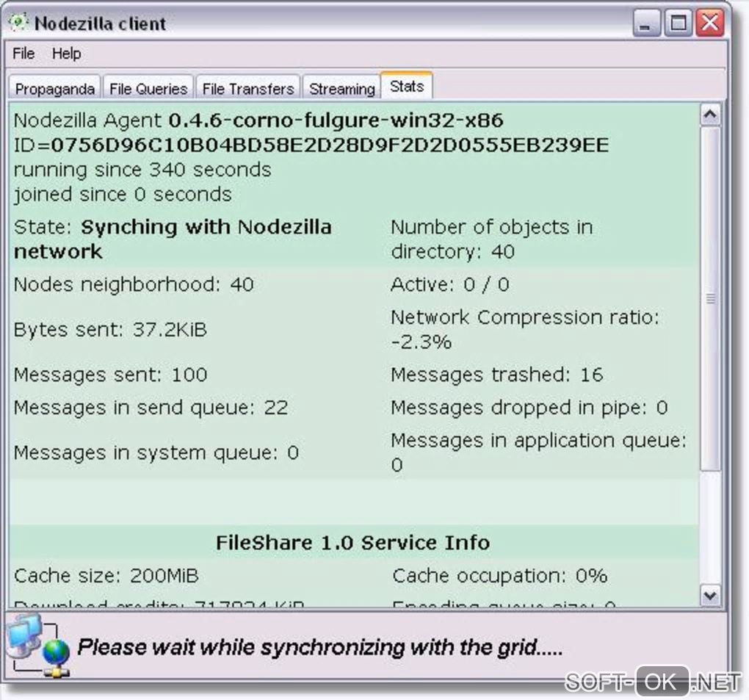This screenshot has width=749, height=700.
Task: Open the File Transfers tab
Action: click(248, 88)
